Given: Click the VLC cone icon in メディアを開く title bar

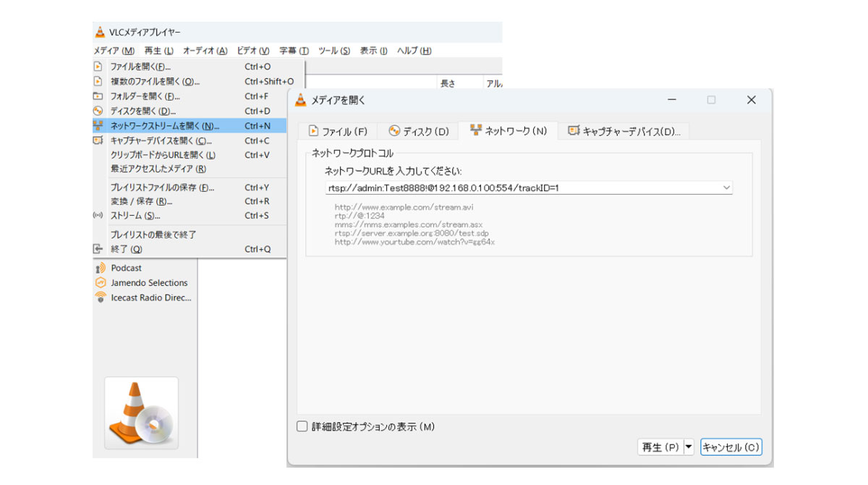Looking at the screenshot, I should coord(301,100).
